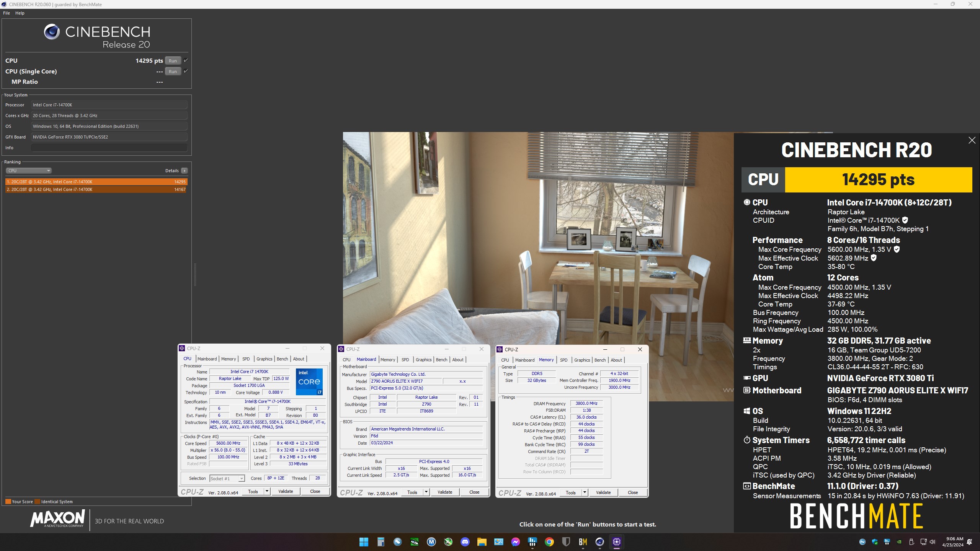Open HWiNFO bar-chart taskbar icon
The image size is (980, 551).
pyautogui.click(x=532, y=542)
